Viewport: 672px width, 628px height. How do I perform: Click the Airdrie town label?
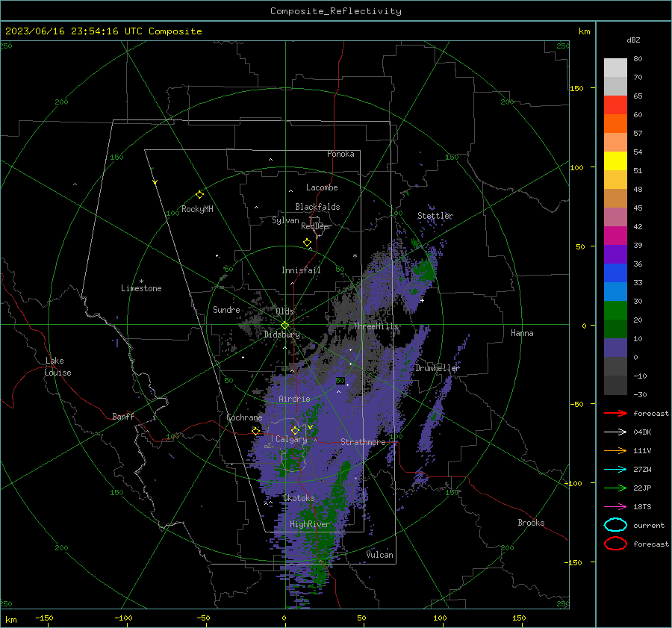pos(294,399)
